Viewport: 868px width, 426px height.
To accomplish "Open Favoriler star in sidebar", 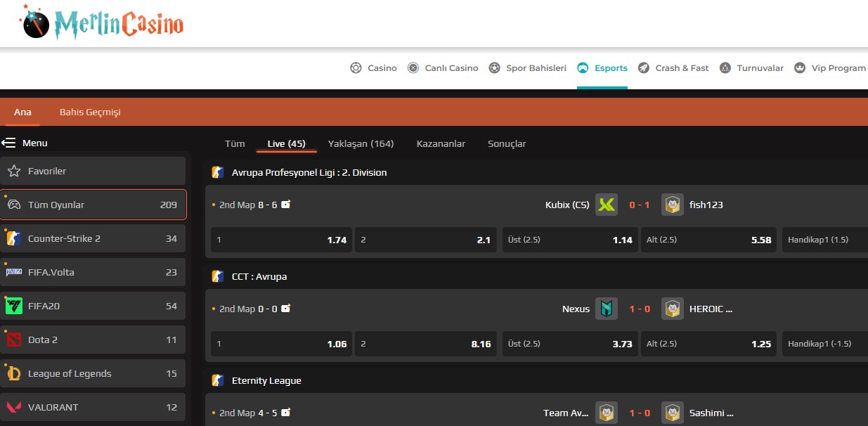I will point(14,172).
